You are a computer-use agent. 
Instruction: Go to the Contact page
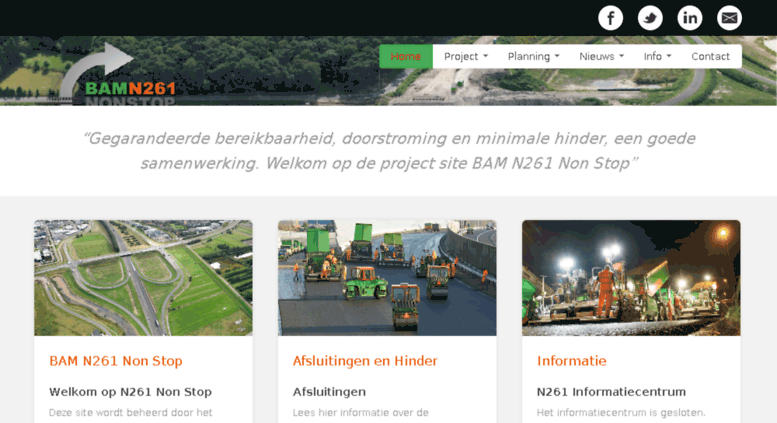(711, 56)
